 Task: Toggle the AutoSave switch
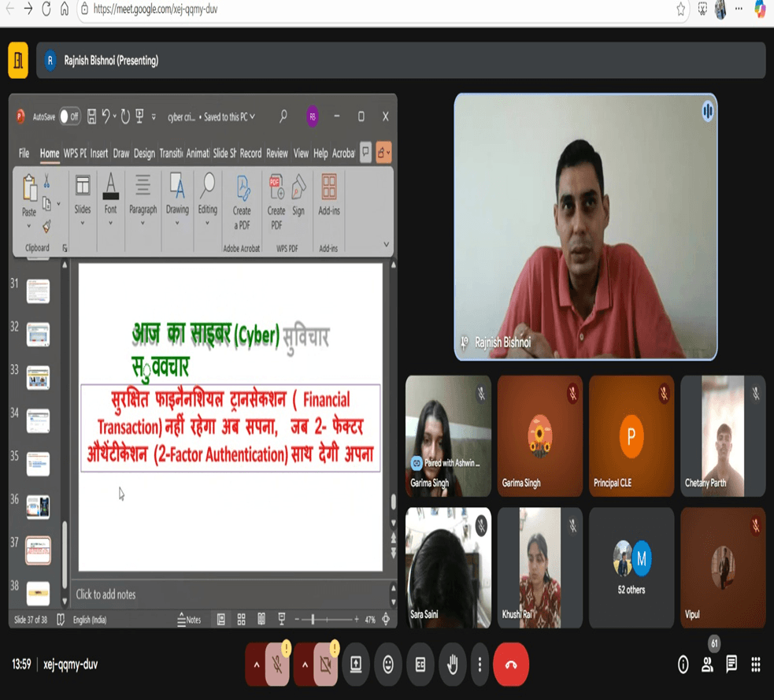69,117
